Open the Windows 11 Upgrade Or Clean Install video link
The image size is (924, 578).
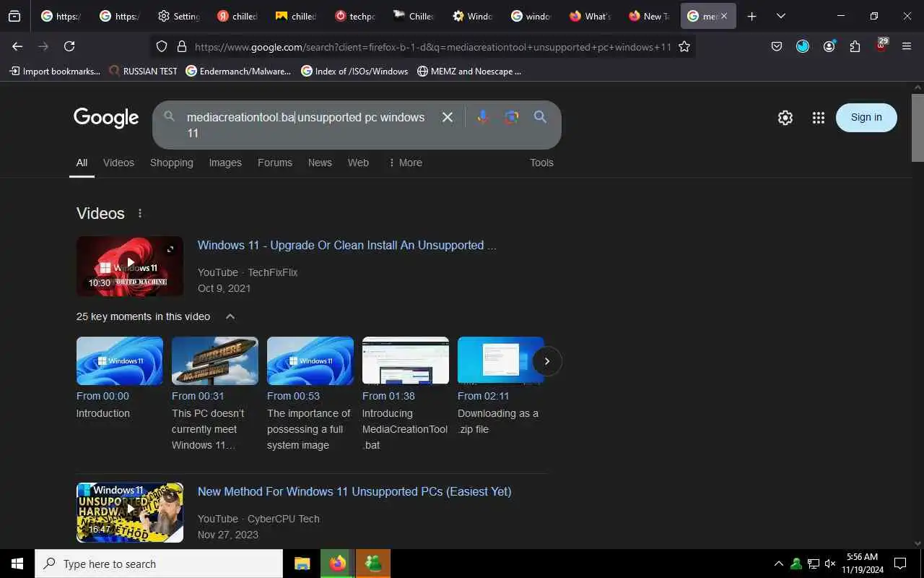pos(347,246)
